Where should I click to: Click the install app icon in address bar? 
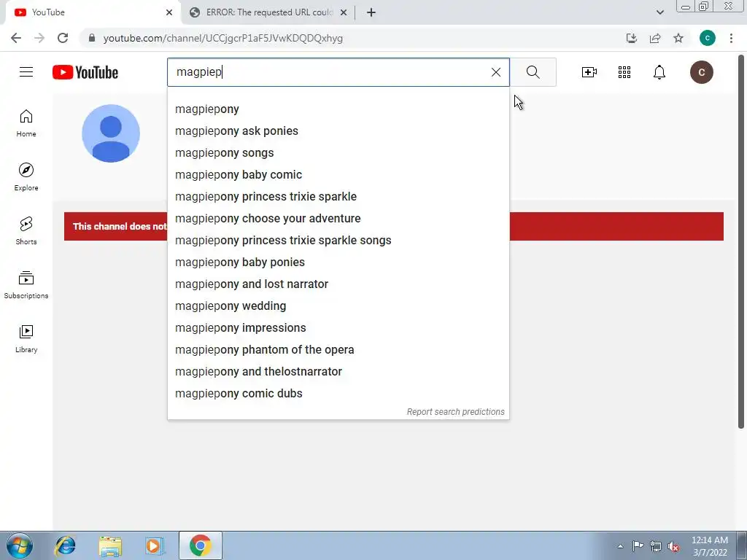(x=632, y=38)
